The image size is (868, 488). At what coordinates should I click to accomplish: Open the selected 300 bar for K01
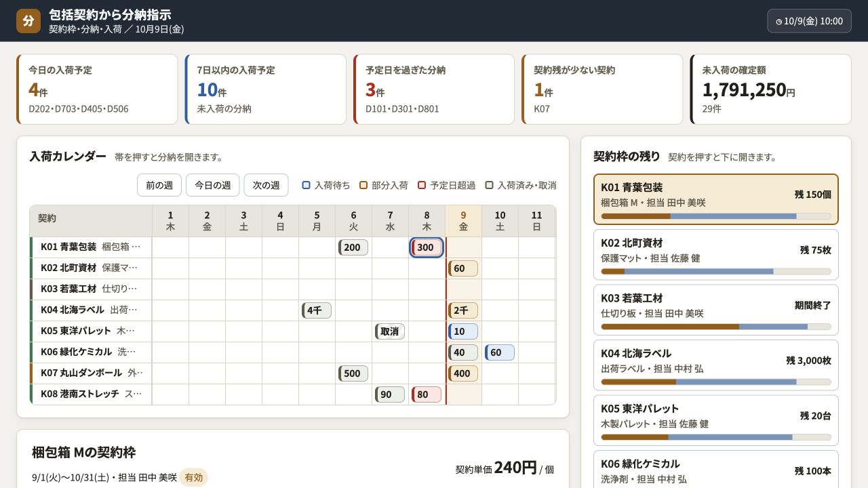[x=427, y=247]
